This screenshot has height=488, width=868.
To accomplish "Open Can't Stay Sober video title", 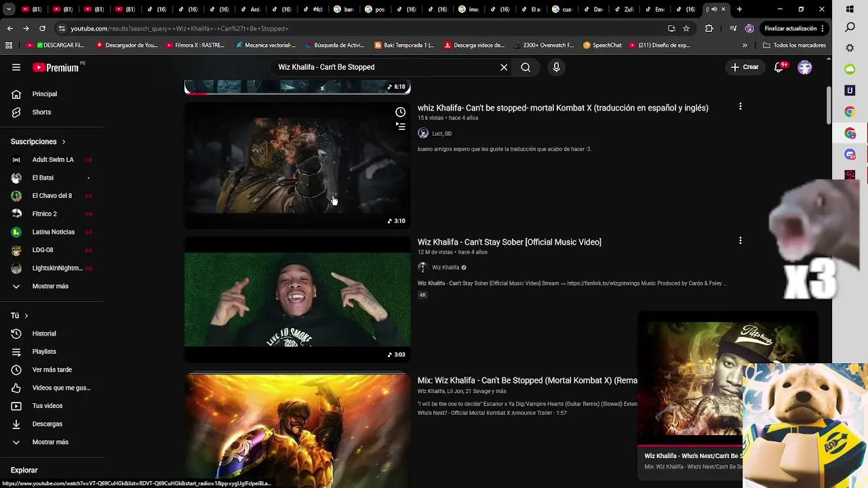I will click(x=509, y=242).
